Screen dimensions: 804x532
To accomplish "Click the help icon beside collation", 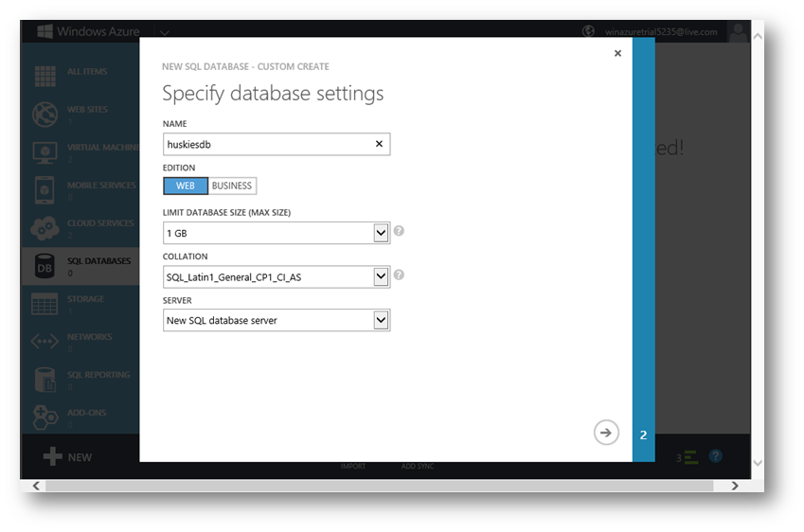I will pos(399,275).
